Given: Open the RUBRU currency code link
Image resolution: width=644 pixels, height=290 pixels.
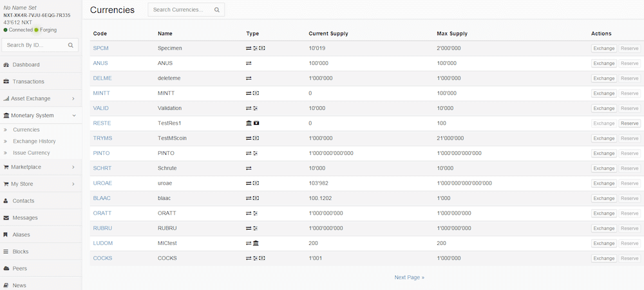Looking at the screenshot, I should (102, 228).
